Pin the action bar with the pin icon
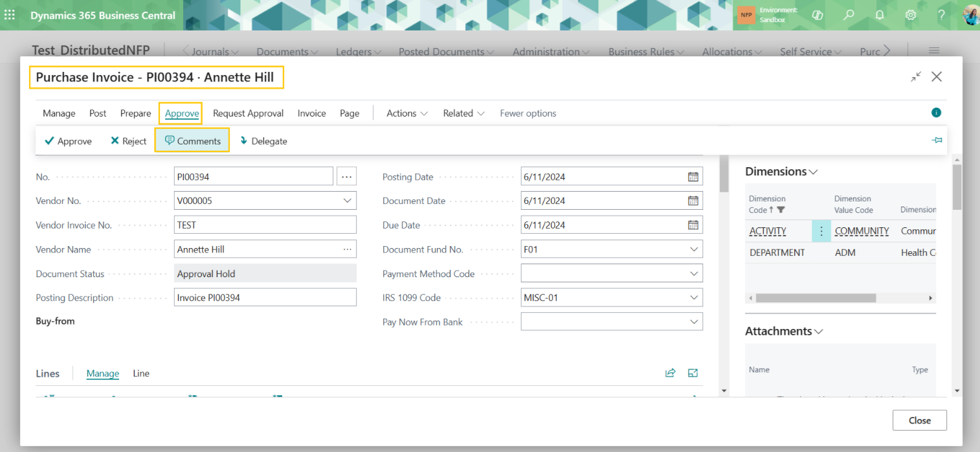The height and width of the screenshot is (452, 980). pyautogui.click(x=937, y=141)
